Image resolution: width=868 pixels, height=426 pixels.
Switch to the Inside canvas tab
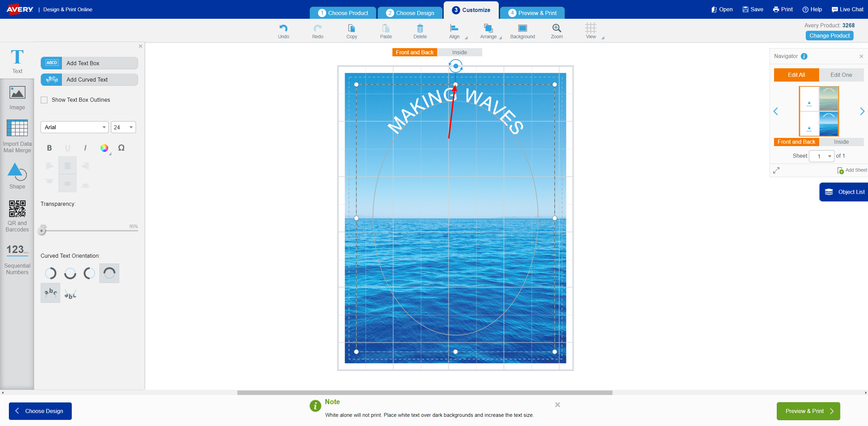tap(459, 52)
